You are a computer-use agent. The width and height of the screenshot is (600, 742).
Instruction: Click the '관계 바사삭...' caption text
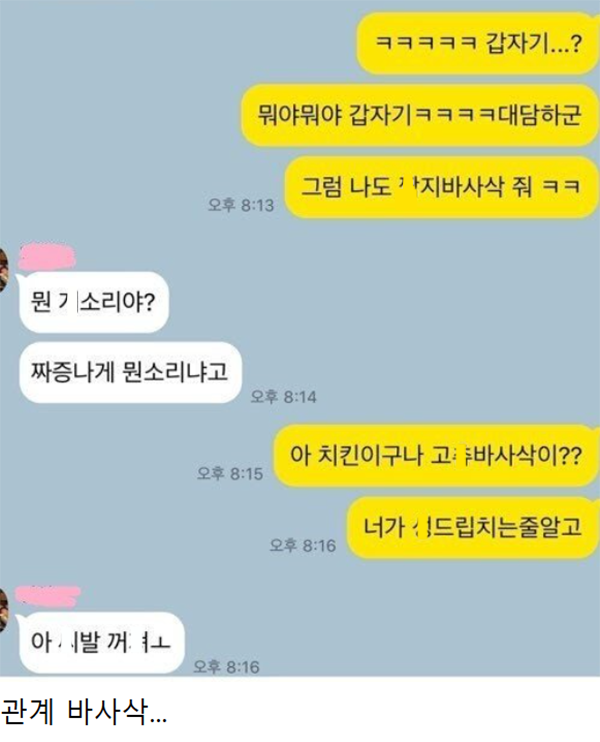(x=84, y=711)
